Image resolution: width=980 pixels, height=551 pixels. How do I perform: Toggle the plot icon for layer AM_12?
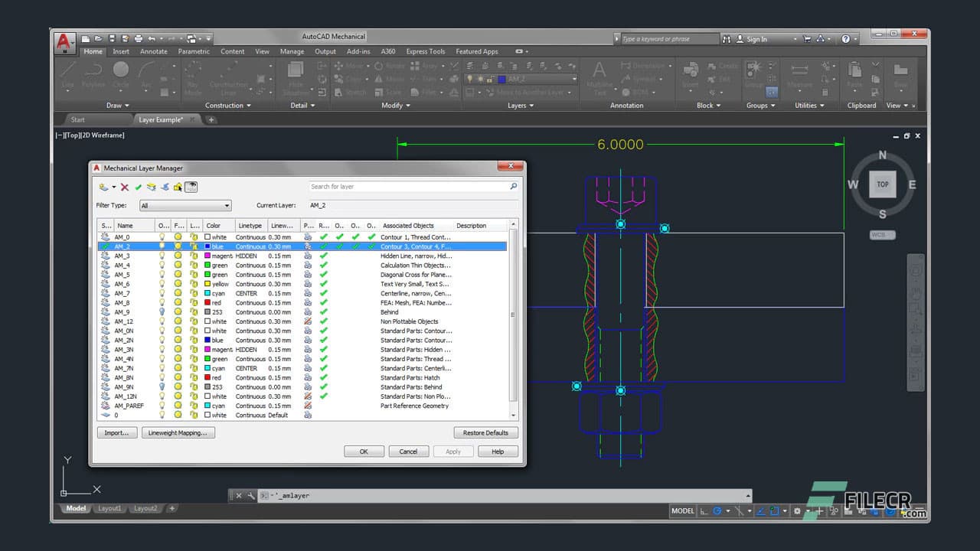pyautogui.click(x=309, y=321)
